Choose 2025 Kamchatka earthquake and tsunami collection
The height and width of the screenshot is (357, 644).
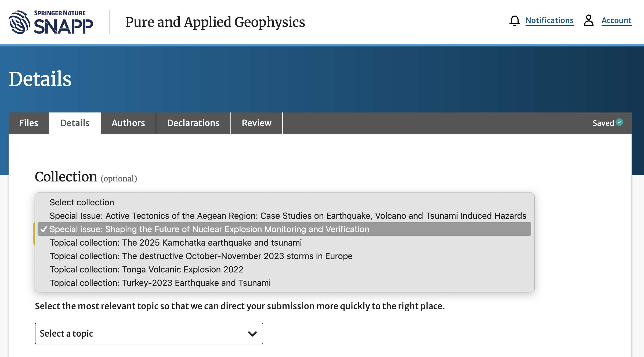(176, 243)
